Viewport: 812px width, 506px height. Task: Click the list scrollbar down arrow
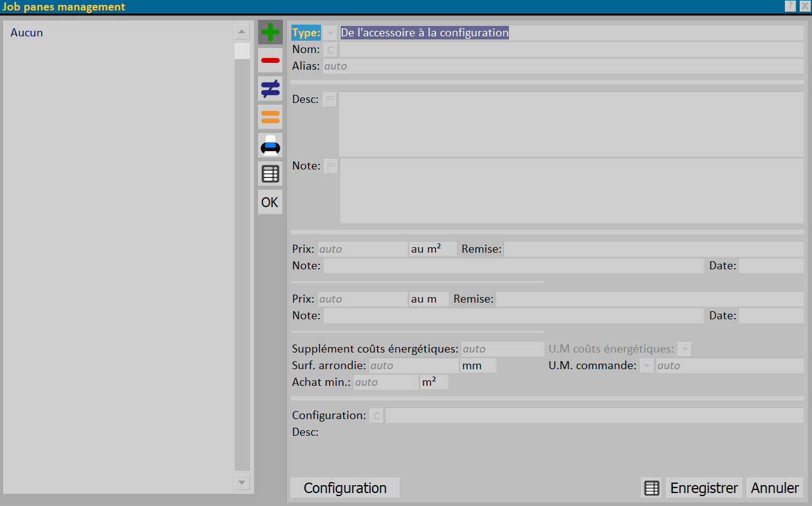tap(242, 482)
